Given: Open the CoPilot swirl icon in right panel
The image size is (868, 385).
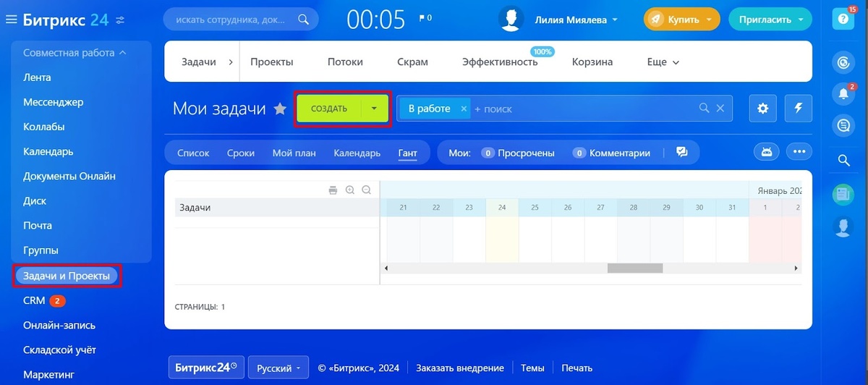Looking at the screenshot, I should click(843, 63).
